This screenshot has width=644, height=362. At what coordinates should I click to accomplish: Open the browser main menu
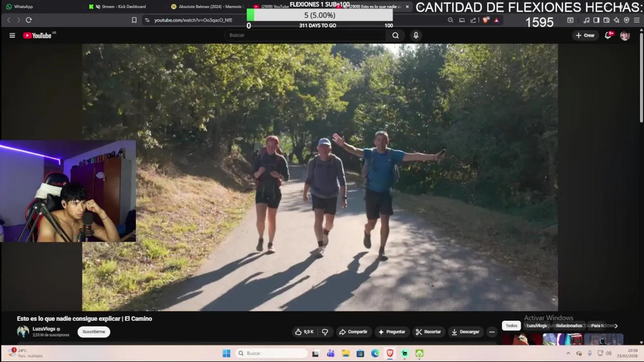coord(636,20)
